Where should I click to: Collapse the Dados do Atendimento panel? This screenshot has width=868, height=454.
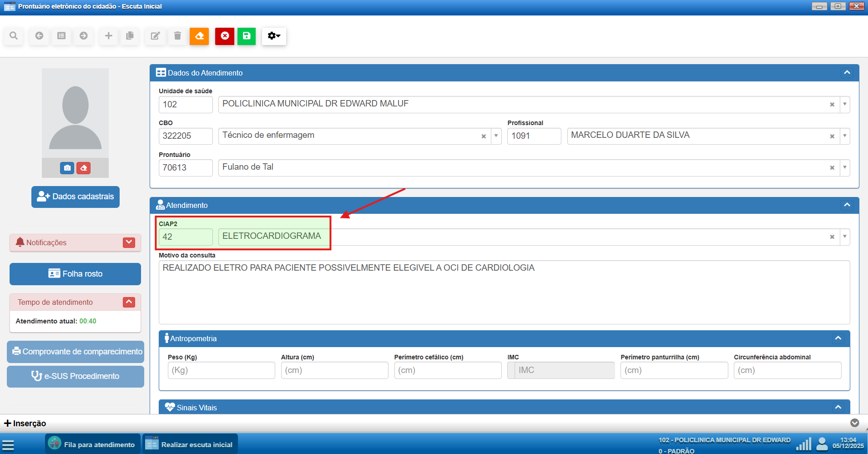tap(847, 73)
